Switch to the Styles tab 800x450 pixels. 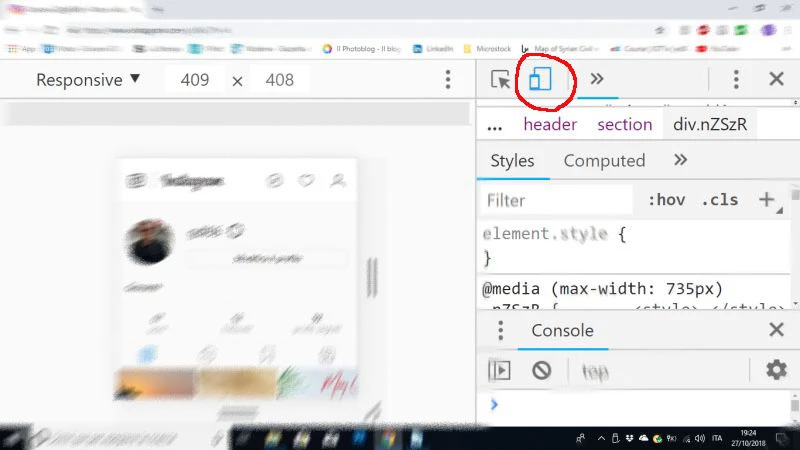(512, 161)
